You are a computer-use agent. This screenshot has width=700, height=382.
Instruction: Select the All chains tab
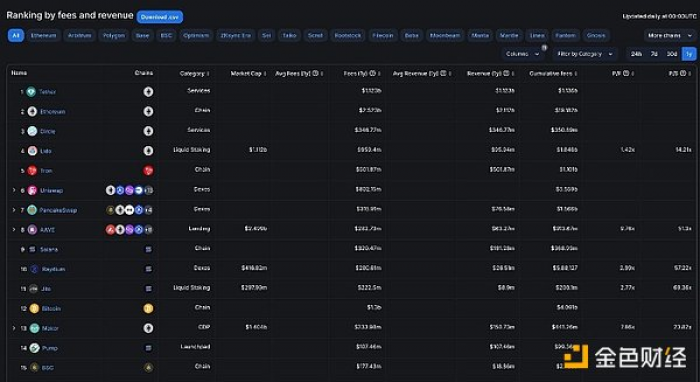[16, 35]
